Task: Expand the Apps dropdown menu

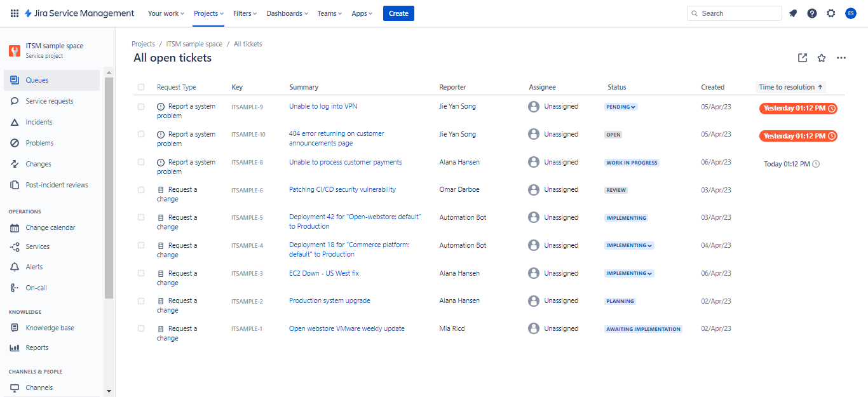Action: point(363,13)
